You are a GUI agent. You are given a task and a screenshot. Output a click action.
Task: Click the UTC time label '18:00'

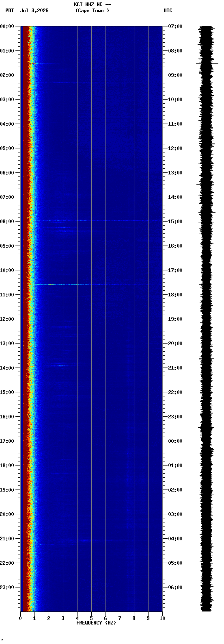pyautogui.click(x=175, y=295)
